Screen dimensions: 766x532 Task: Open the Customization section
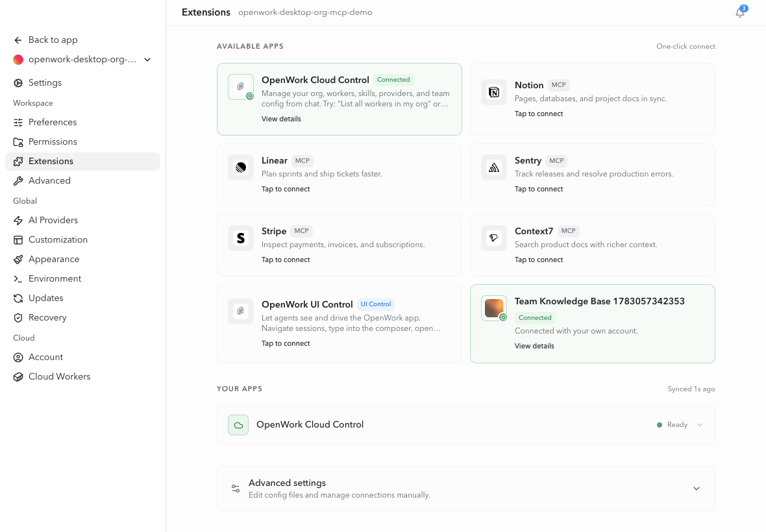(82, 240)
